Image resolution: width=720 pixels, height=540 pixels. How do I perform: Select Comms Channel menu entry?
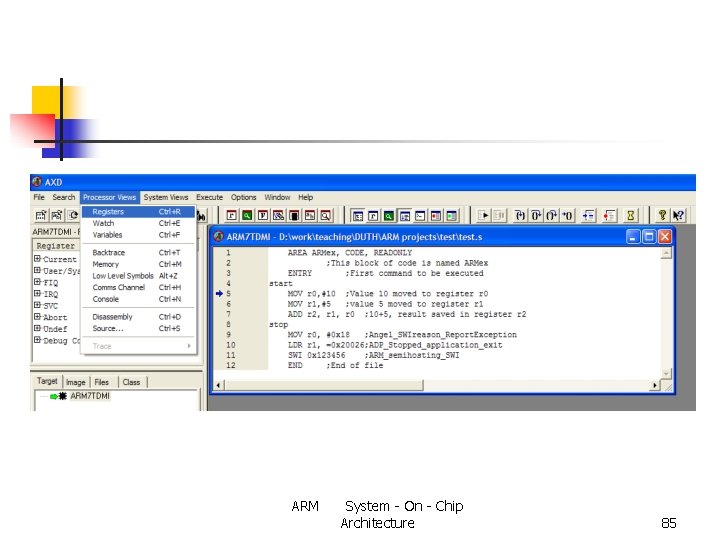[x=138, y=287]
